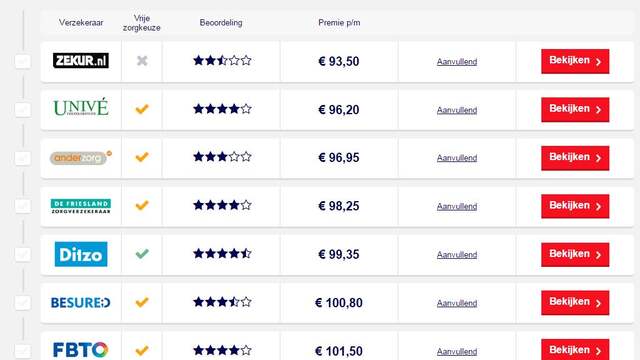Click the star rating for Ditzo
This screenshot has height=360, width=640.
[x=222, y=253]
